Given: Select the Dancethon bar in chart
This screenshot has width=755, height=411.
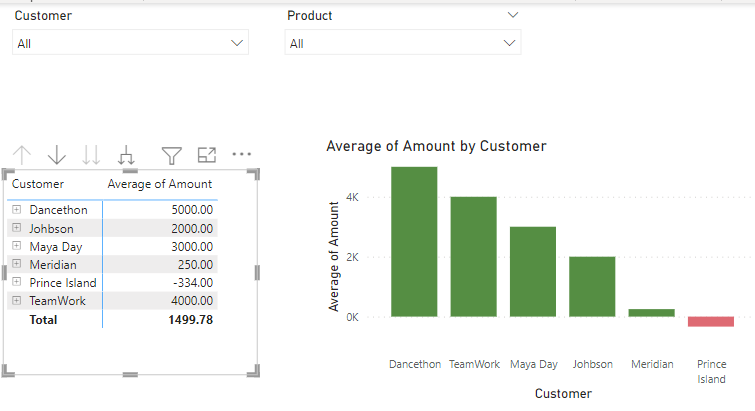Looking at the screenshot, I should click(414, 242).
